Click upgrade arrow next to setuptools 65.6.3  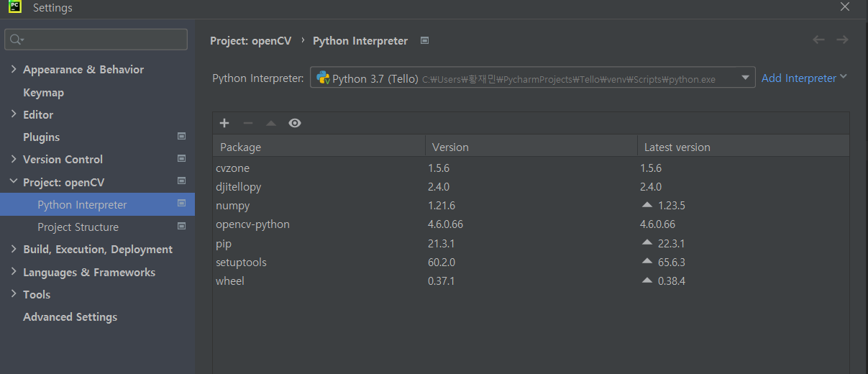[x=647, y=262]
